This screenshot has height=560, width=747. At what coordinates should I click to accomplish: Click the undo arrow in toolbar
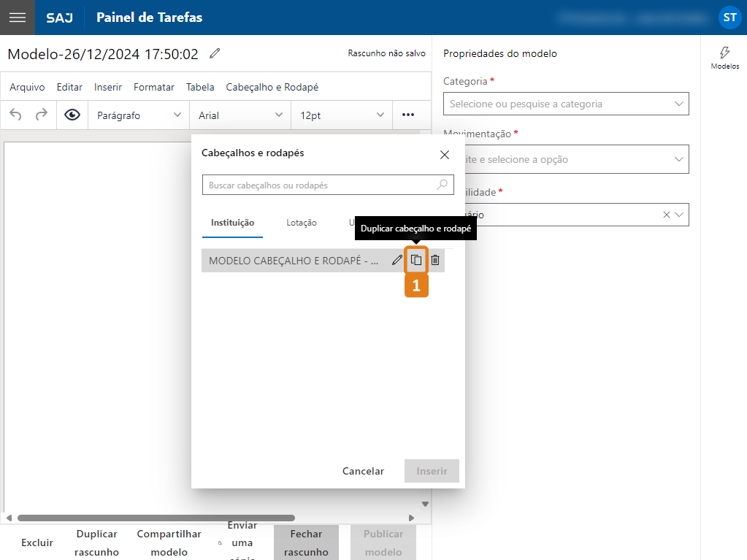click(16, 115)
